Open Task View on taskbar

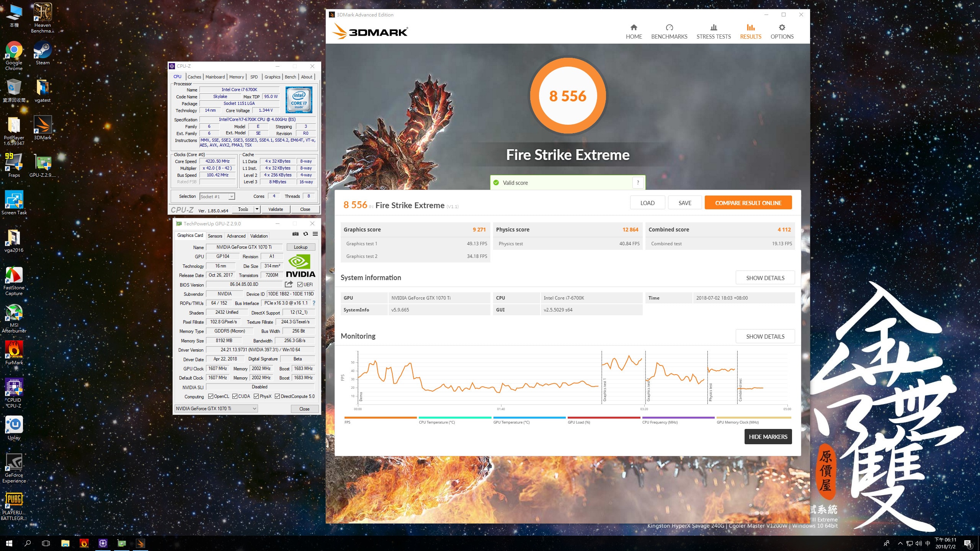pyautogui.click(x=46, y=543)
